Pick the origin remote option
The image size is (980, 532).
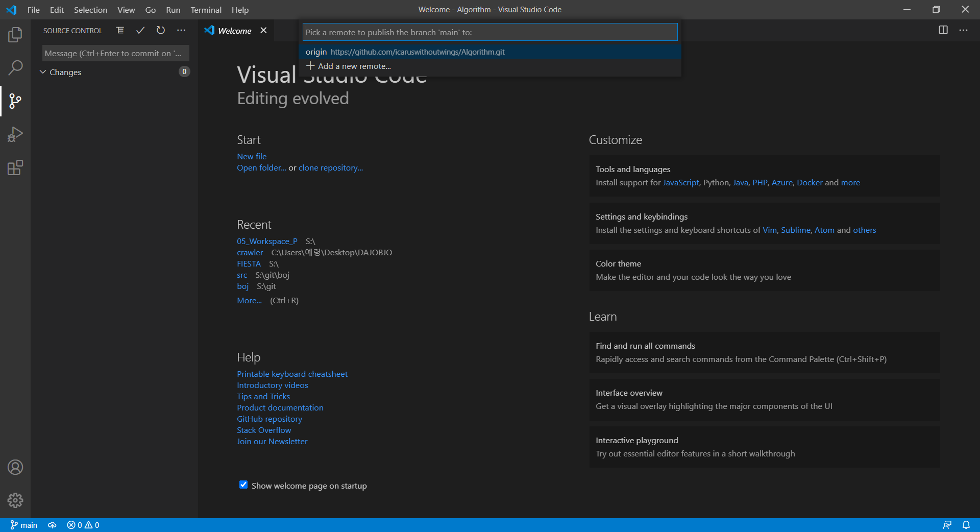click(x=490, y=52)
